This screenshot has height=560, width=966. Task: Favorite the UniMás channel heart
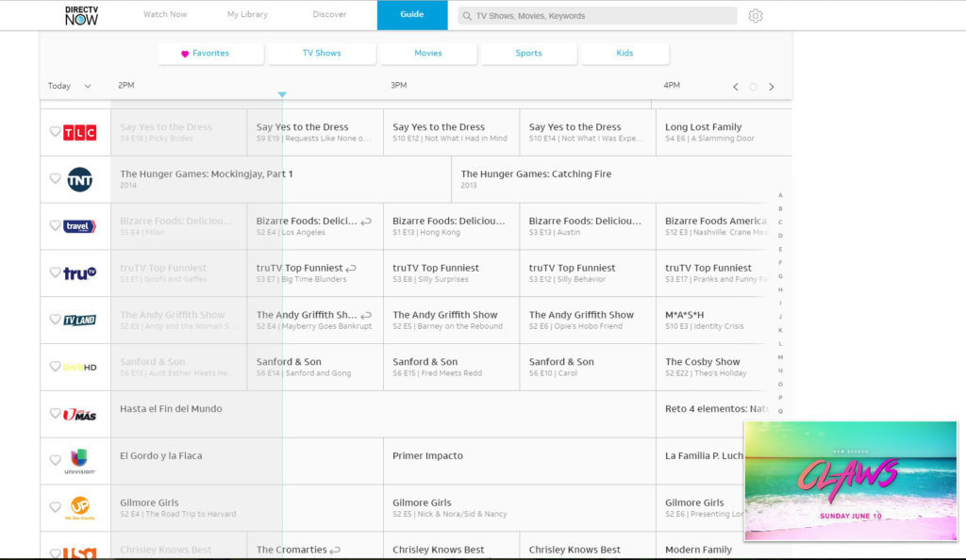[55, 413]
